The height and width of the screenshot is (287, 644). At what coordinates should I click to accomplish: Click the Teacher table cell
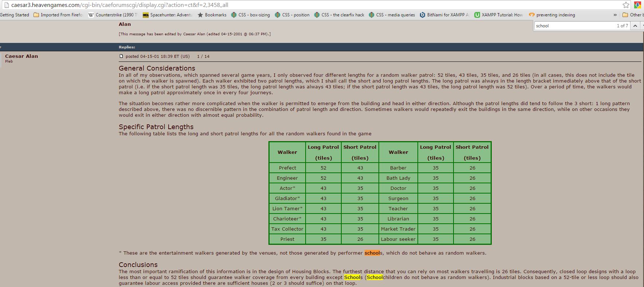point(398,208)
